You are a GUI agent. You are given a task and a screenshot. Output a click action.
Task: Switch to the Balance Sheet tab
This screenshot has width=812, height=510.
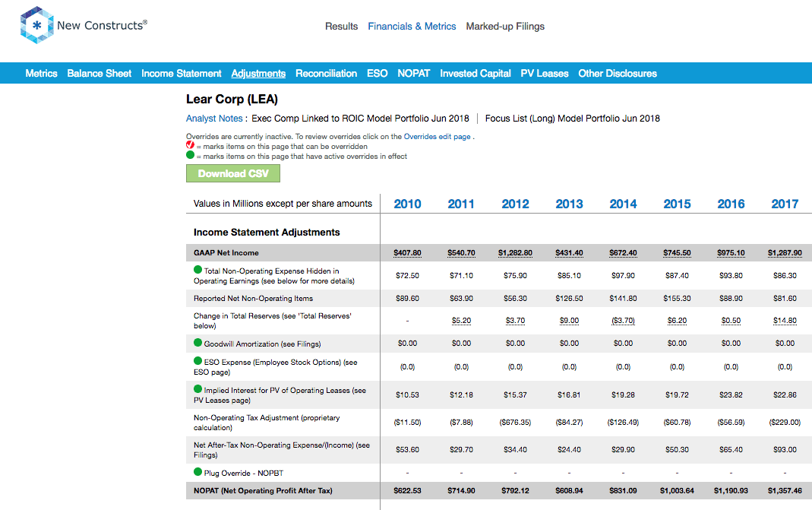coord(100,74)
